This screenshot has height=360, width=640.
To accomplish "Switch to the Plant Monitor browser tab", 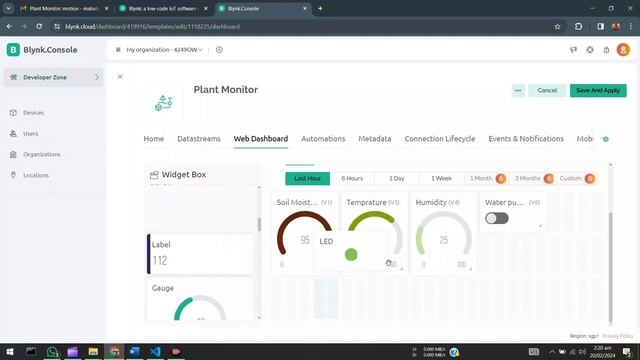I will 63,9.
